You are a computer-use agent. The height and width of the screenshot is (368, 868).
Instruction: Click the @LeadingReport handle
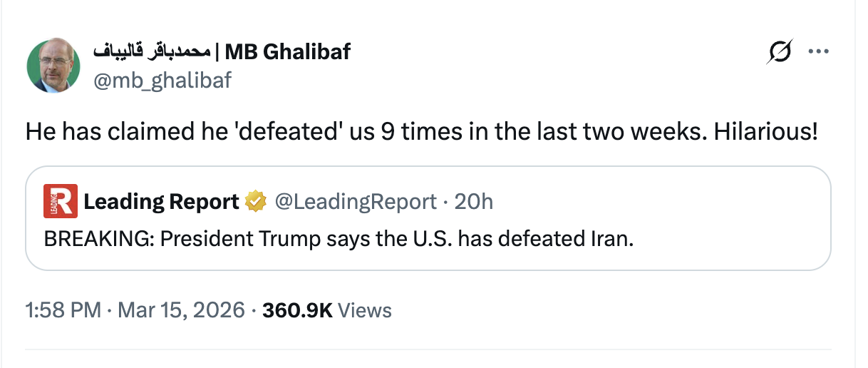coord(356,202)
